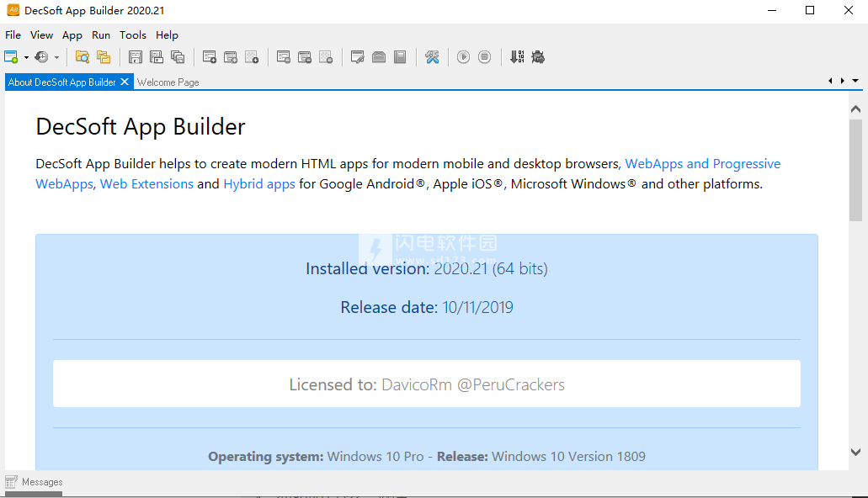The height and width of the screenshot is (498, 868).
Task: Open the app options tools icon
Action: (432, 57)
